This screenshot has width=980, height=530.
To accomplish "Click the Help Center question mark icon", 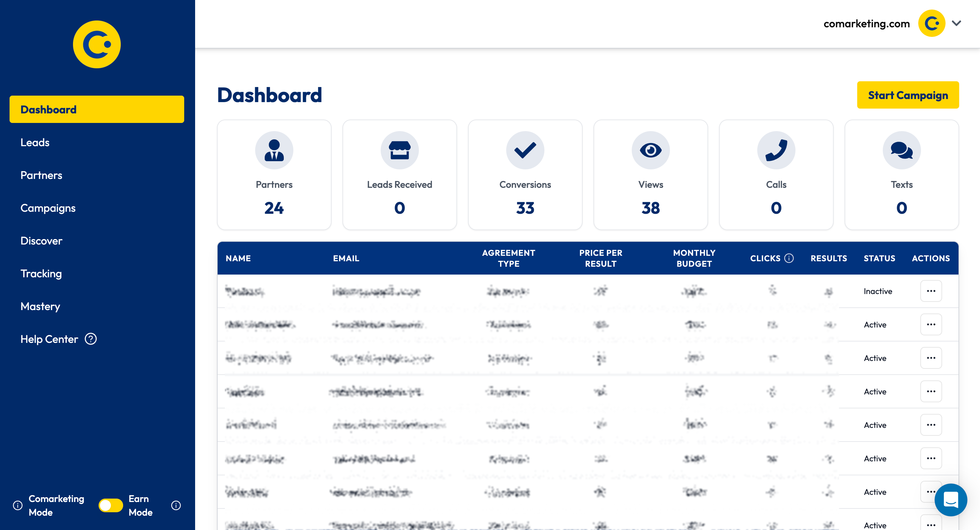I will (x=90, y=339).
